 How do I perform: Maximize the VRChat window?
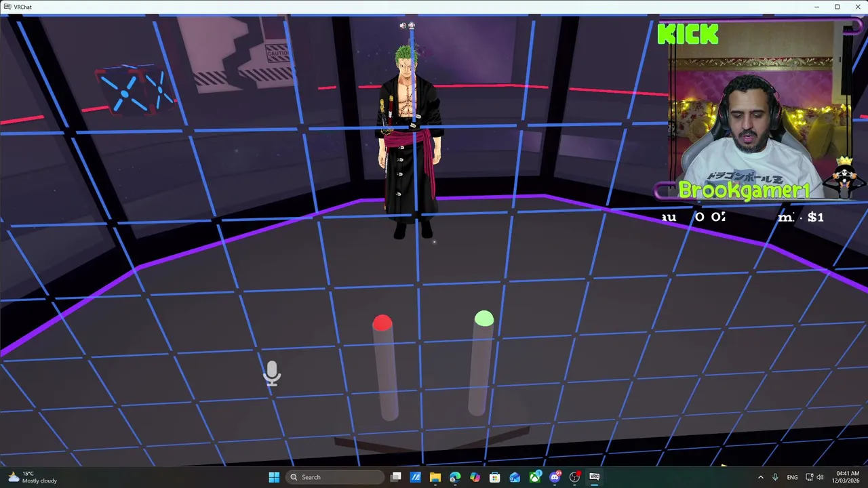click(x=837, y=7)
